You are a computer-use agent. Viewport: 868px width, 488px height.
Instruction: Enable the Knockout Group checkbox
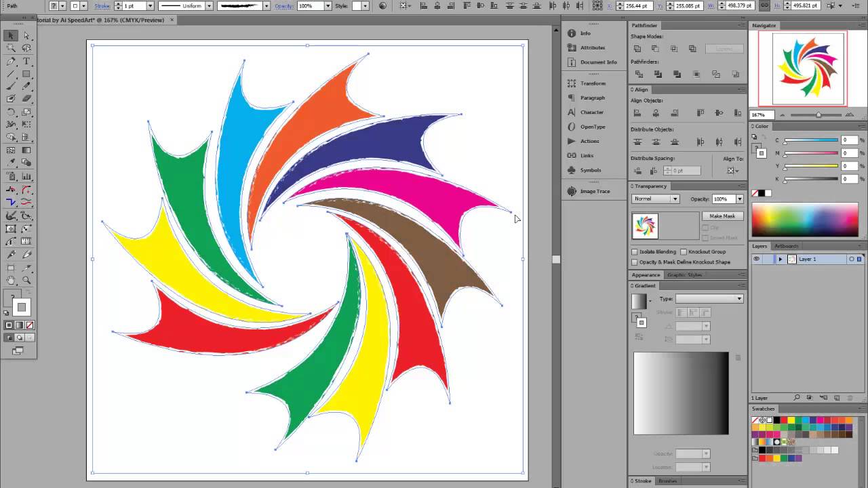coord(684,251)
